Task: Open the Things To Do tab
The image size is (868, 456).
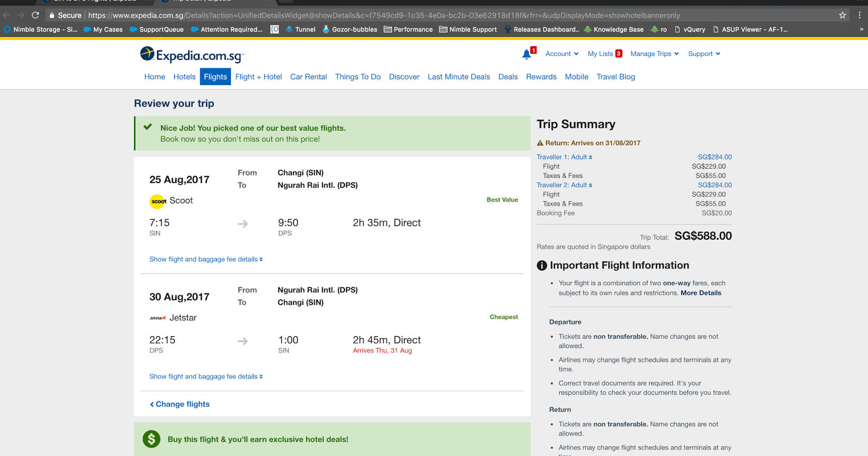Action: [x=358, y=76]
